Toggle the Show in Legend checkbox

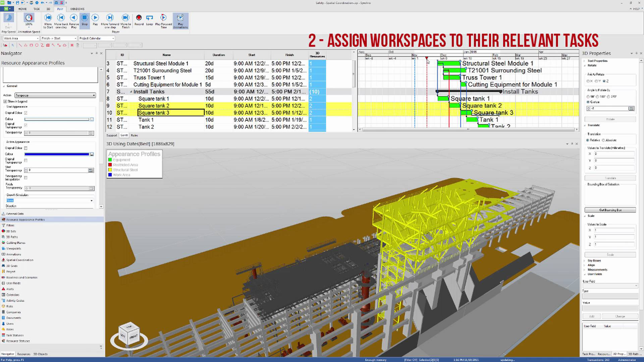click(5, 101)
